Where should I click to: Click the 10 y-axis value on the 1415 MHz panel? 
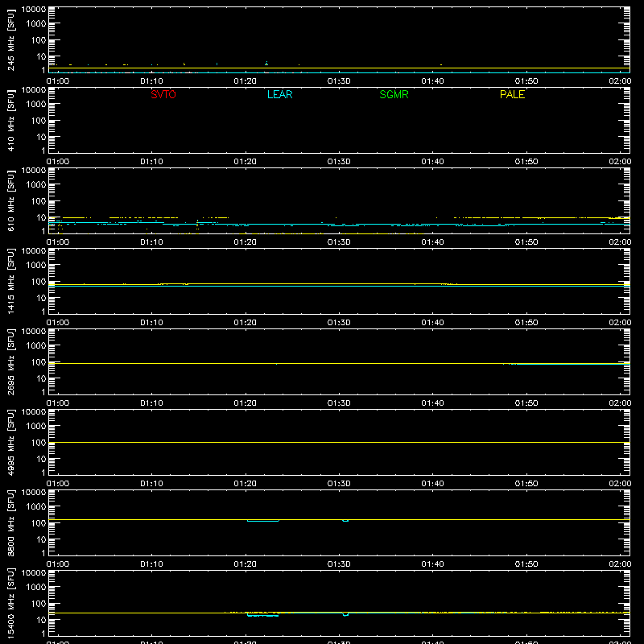(x=41, y=298)
